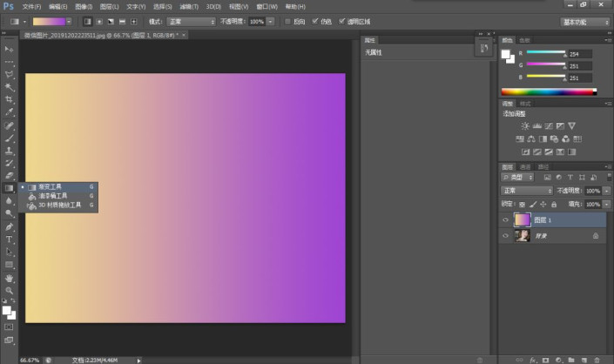614x364 pixels.
Task: Hide 图层 1 using its eye icon
Action: [x=505, y=220]
